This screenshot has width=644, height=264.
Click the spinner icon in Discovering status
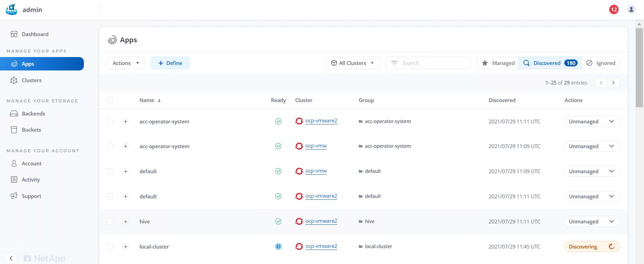[x=612, y=246]
